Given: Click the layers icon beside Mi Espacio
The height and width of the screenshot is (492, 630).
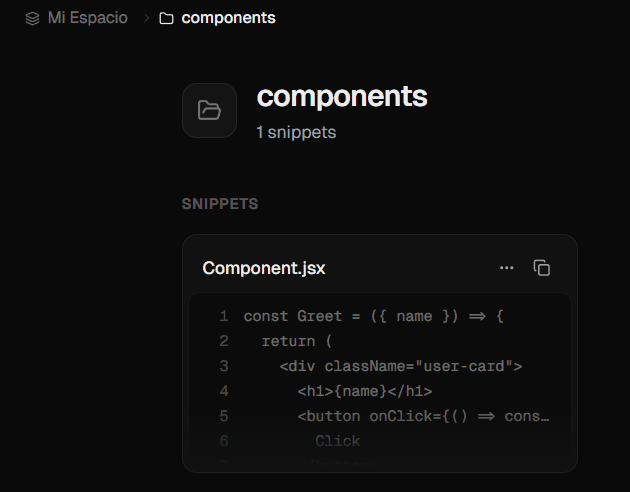Looking at the screenshot, I should pos(32,18).
